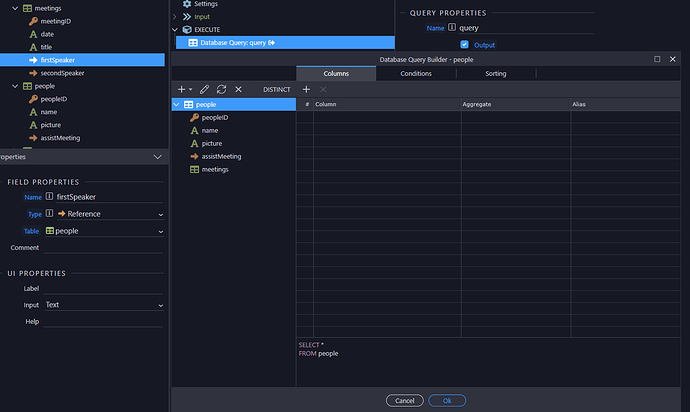Toggle the DISTINCT option
Screen dimensions: 690x412
276,89
